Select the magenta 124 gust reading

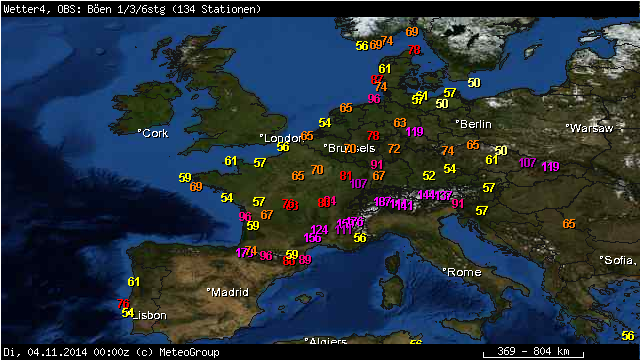tap(319, 229)
